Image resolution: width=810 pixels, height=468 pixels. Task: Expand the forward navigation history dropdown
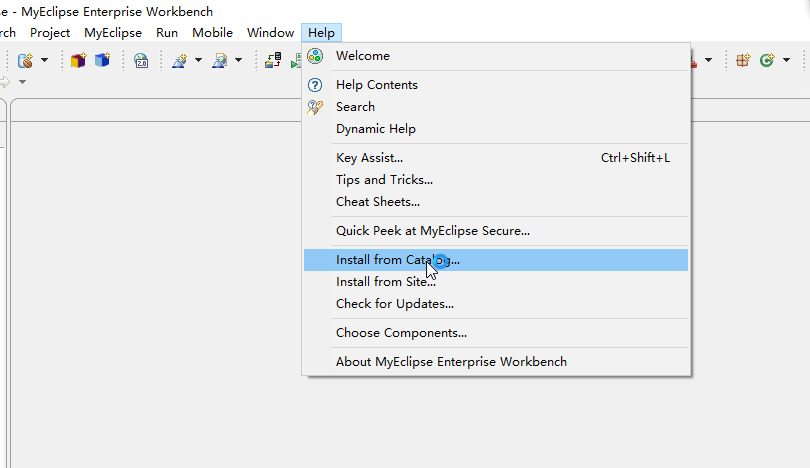pyautogui.click(x=22, y=82)
